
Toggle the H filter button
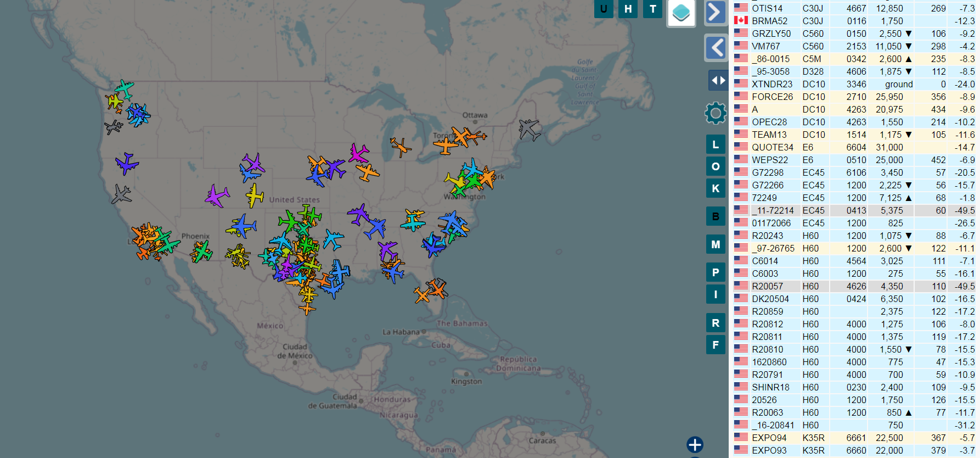coord(628,9)
